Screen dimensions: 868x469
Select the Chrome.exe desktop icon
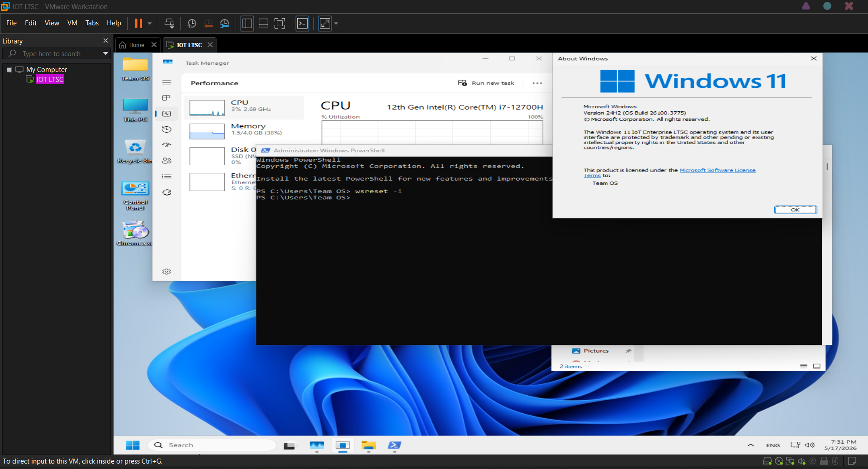pos(135,233)
